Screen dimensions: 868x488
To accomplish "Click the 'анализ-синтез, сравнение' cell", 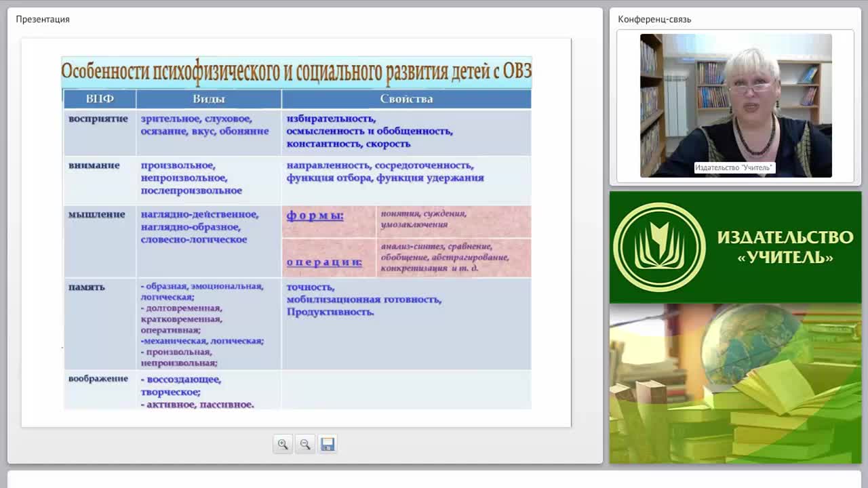I will point(454,257).
